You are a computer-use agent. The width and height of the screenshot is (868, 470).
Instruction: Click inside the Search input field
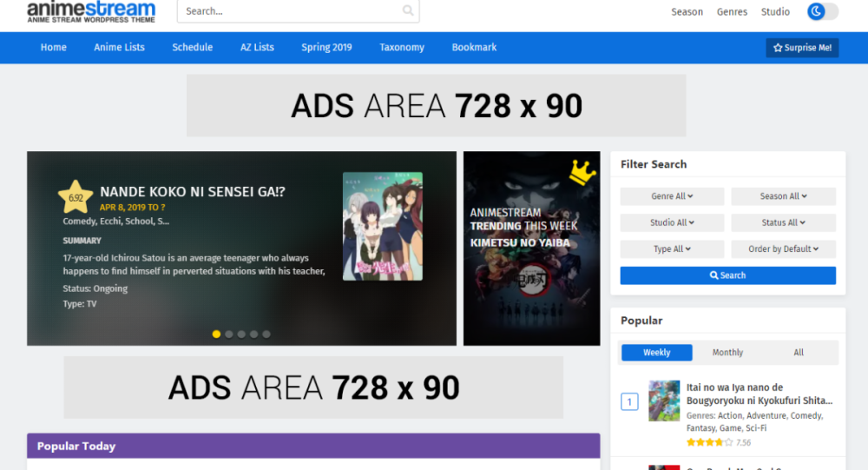tap(291, 11)
